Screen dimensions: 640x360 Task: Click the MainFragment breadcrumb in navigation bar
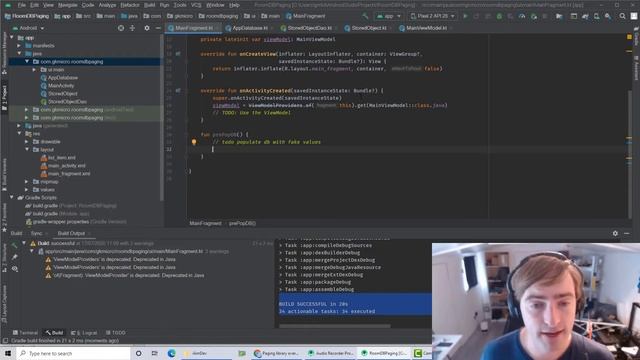point(306,16)
